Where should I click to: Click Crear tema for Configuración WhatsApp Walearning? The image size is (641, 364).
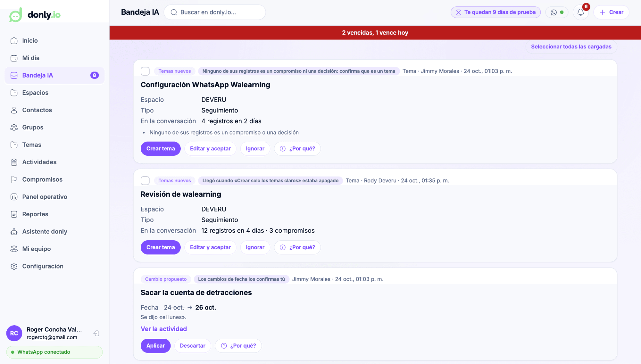point(161,149)
